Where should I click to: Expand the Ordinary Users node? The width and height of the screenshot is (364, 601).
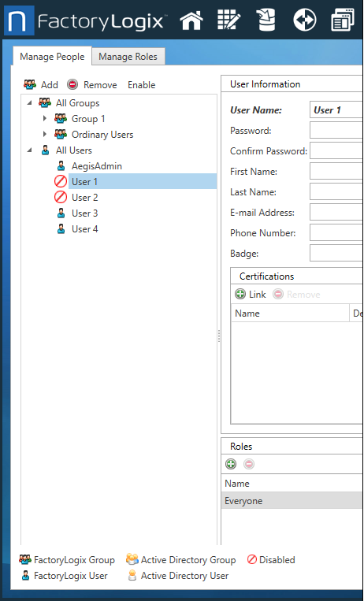[45, 134]
